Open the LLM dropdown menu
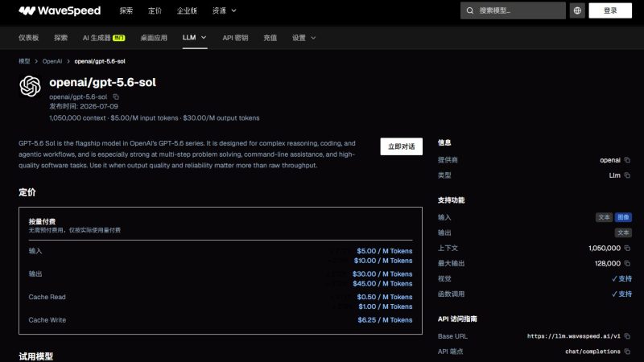Viewport: 644px width, 362px height. [194, 37]
